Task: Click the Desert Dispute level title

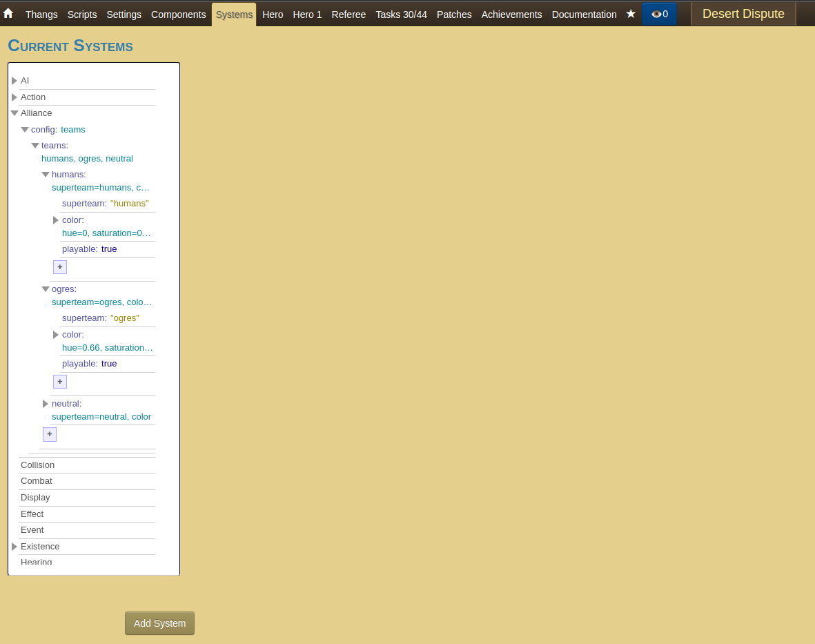Action: pos(743,14)
